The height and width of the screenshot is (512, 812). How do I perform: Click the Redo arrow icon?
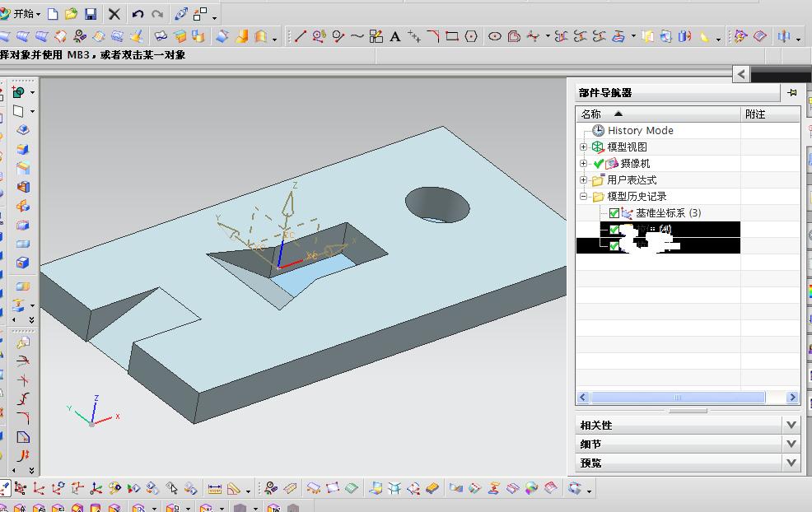pyautogui.click(x=157, y=14)
